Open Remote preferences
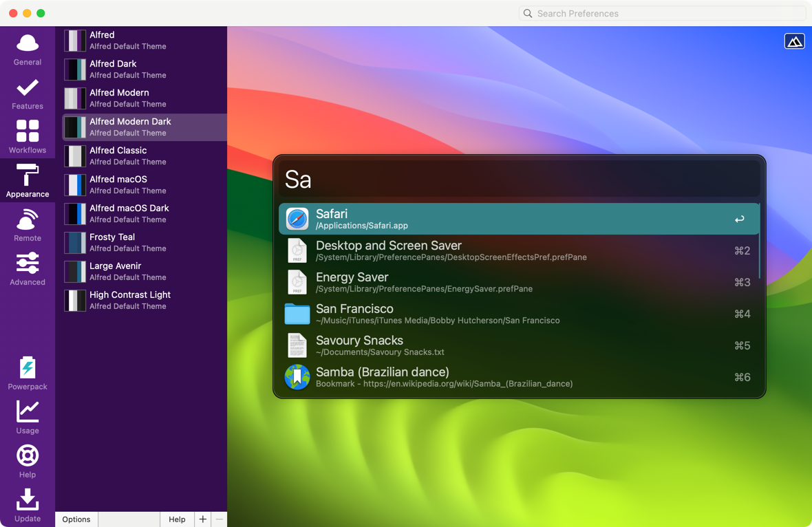 pos(28,226)
